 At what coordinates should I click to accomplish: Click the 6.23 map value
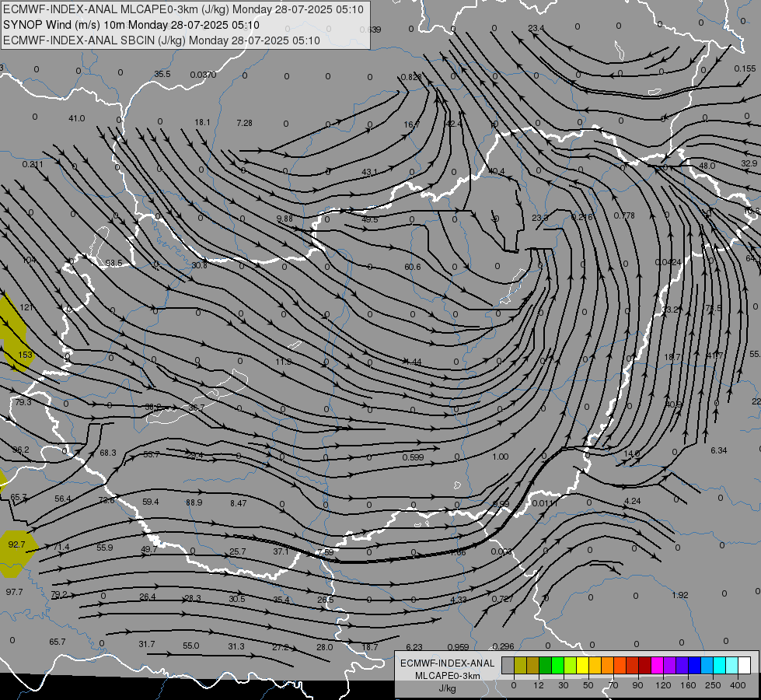414,646
